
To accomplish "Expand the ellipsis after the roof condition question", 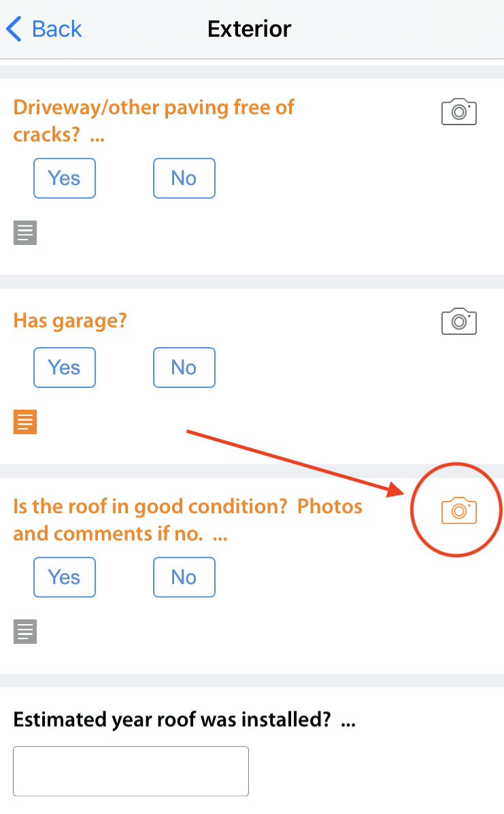I will [x=220, y=536].
